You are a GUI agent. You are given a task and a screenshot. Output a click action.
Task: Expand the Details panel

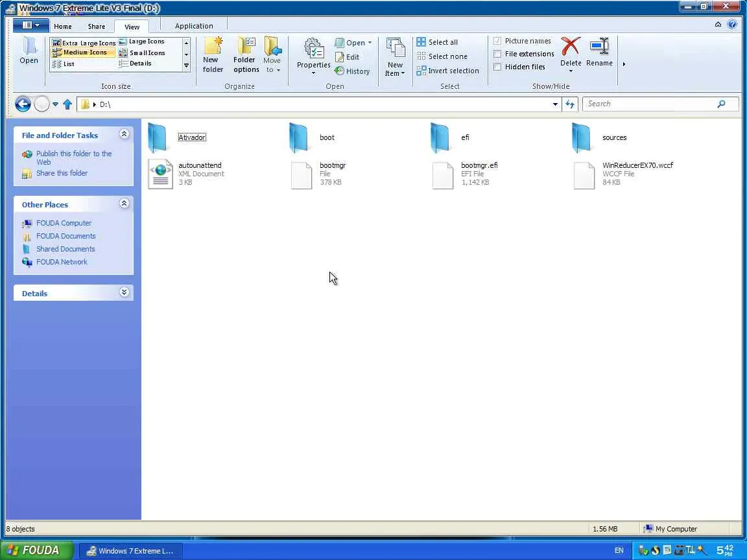[x=124, y=292]
